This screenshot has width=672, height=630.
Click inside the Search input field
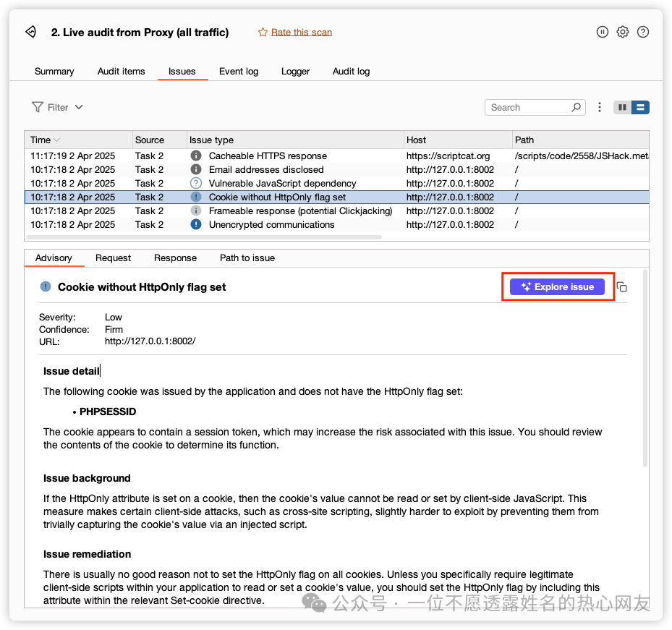tap(528, 107)
